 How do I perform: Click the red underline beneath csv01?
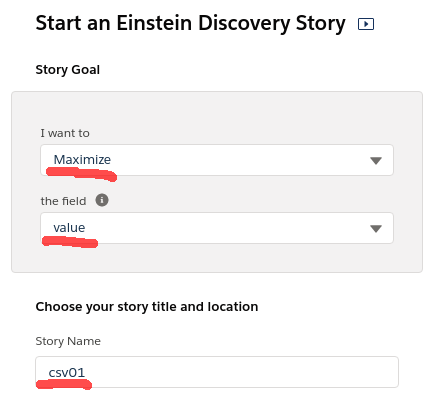[64, 385]
